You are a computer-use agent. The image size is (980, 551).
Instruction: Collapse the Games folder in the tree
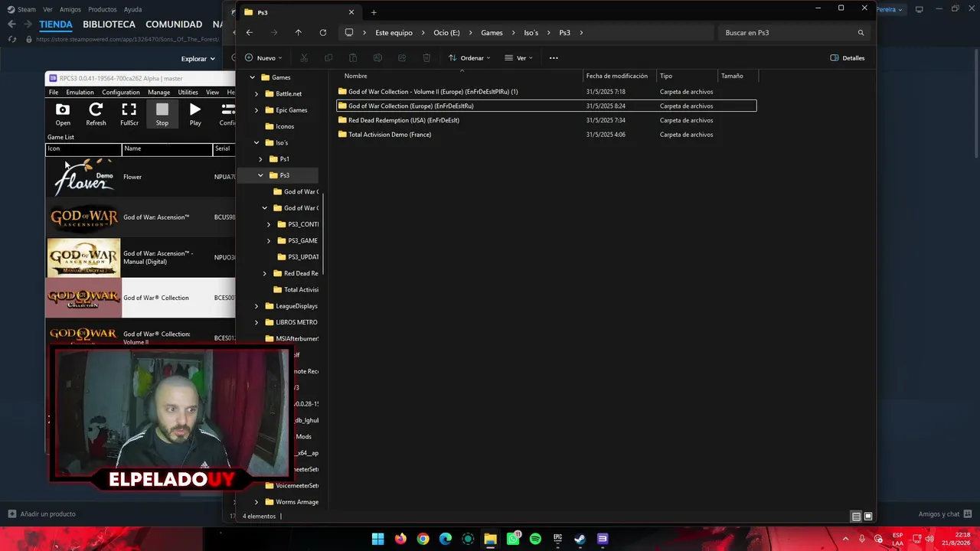point(253,77)
